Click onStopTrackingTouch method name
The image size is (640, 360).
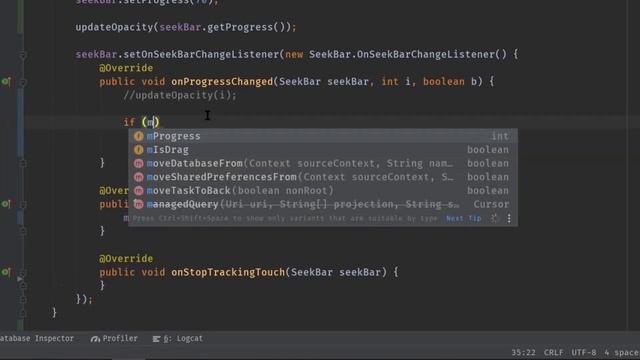228,272
